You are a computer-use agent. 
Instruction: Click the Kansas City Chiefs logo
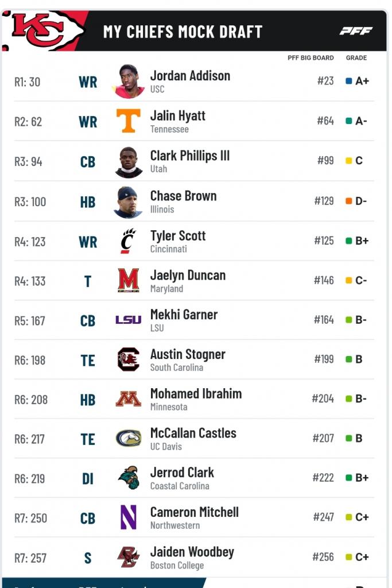(45, 30)
